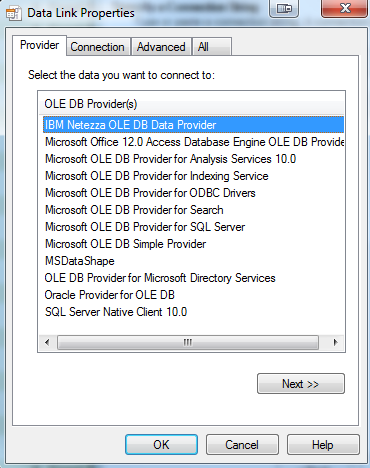The image size is (370, 468).
Task: Click the Data Link Properties title icon
Action: click(x=14, y=13)
